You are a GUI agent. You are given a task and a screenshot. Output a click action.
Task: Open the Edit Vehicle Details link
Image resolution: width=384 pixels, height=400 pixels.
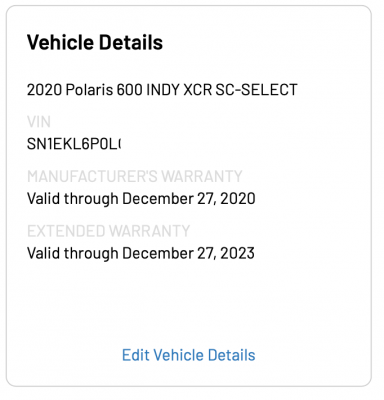[189, 355]
